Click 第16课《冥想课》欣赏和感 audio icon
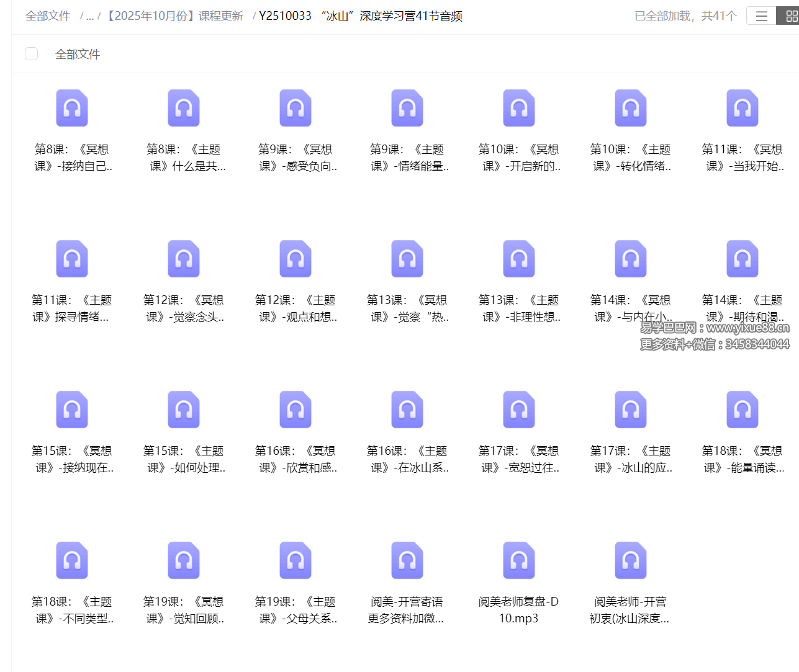This screenshot has height=672, width=799. [295, 410]
